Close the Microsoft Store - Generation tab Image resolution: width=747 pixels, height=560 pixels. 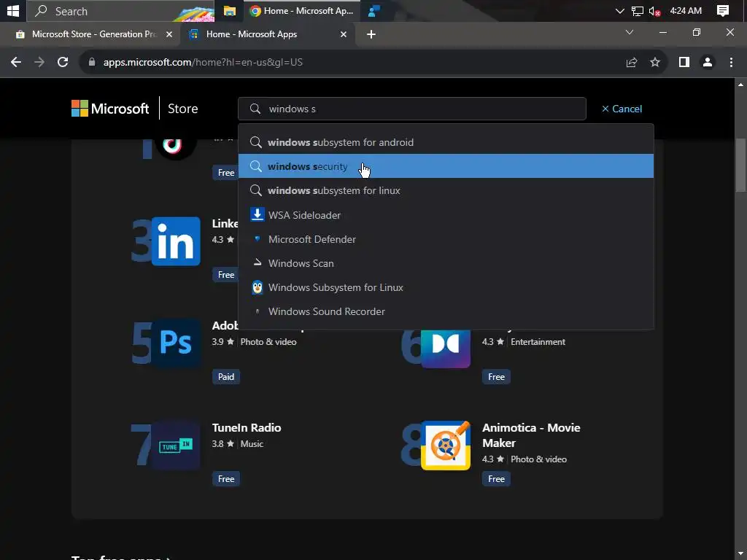pyautogui.click(x=169, y=34)
